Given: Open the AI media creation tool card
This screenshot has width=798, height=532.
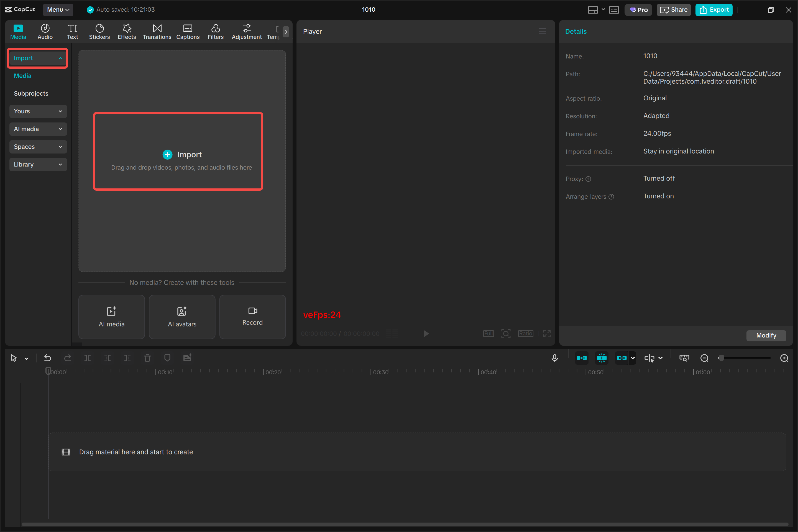Looking at the screenshot, I should coord(112,317).
